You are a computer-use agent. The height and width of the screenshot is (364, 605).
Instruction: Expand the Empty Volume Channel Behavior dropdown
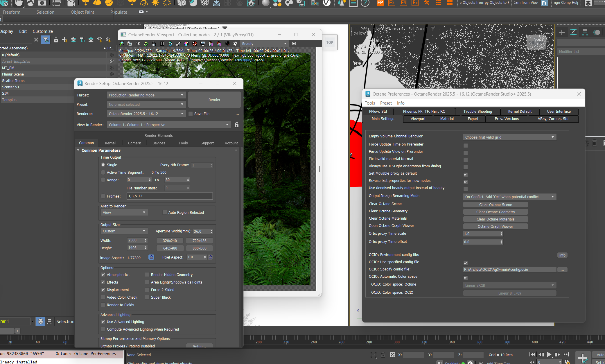[x=509, y=137]
